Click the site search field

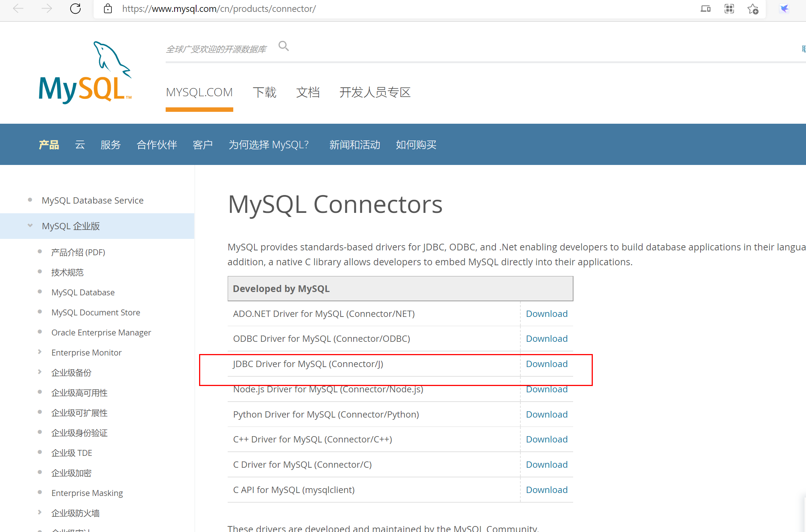tap(216, 49)
